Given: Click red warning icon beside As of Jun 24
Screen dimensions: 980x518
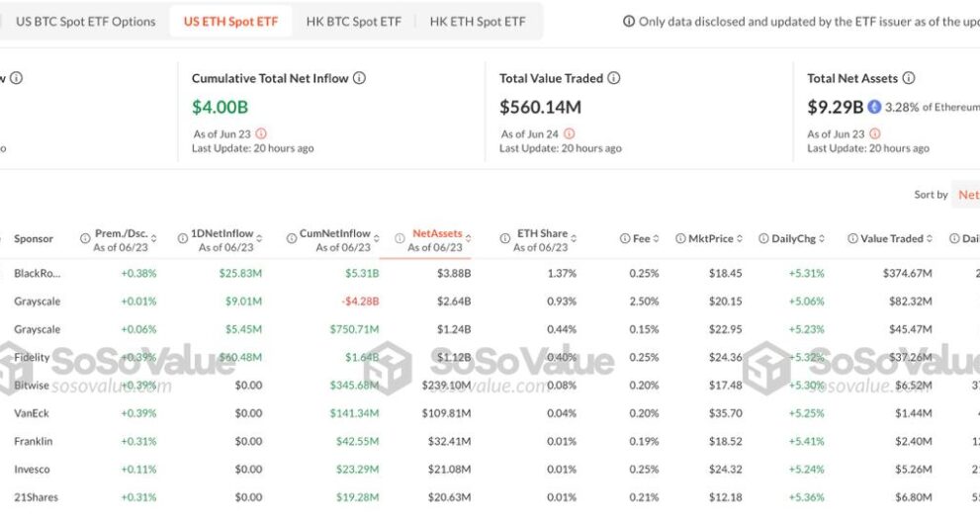Looking at the screenshot, I should coord(570,133).
